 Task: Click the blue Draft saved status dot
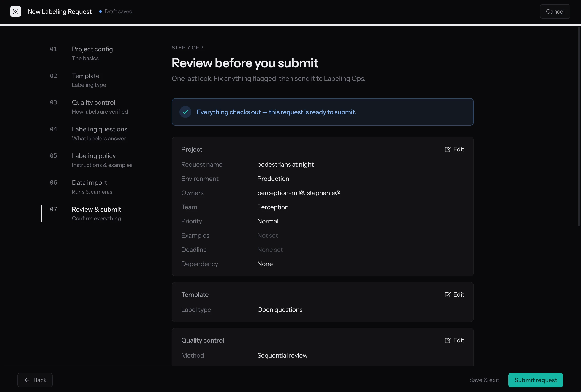point(100,11)
